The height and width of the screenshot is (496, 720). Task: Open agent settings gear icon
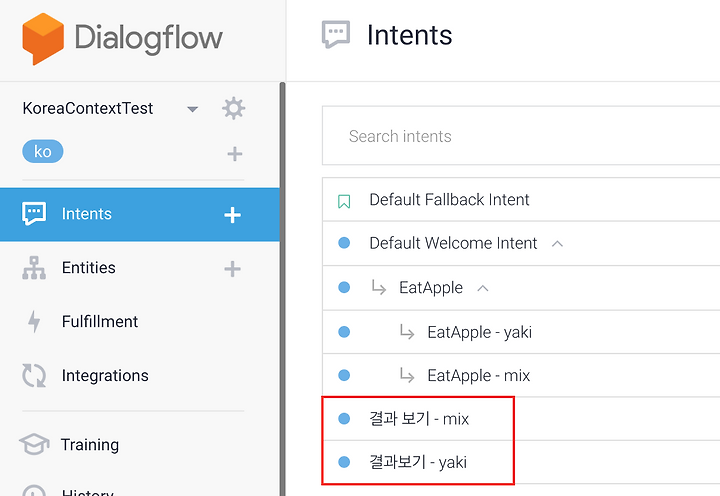(x=233, y=108)
